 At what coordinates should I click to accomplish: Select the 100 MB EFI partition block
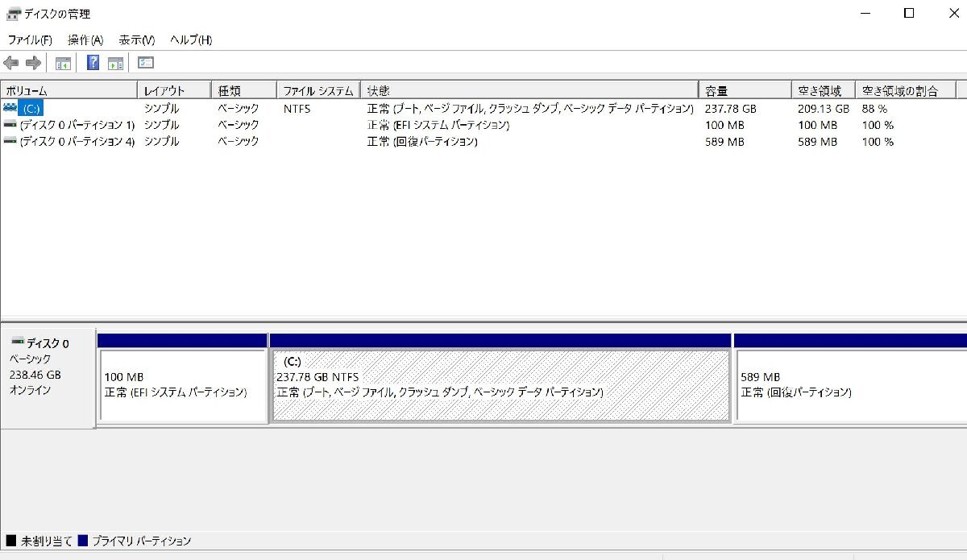(182, 385)
